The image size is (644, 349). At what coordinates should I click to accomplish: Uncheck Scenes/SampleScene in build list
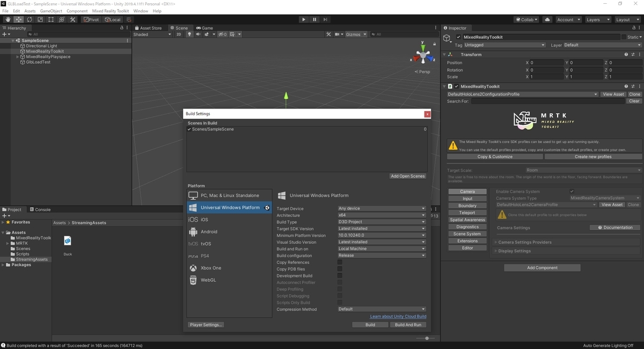click(189, 129)
